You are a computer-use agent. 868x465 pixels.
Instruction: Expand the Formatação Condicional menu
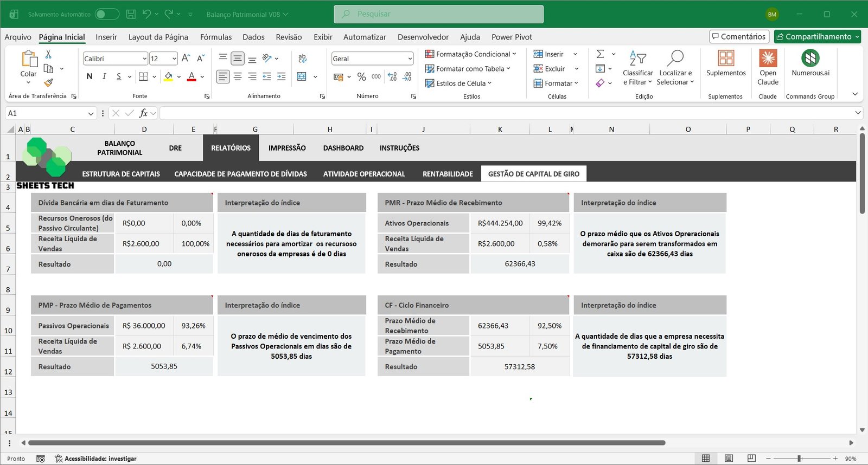coord(470,54)
